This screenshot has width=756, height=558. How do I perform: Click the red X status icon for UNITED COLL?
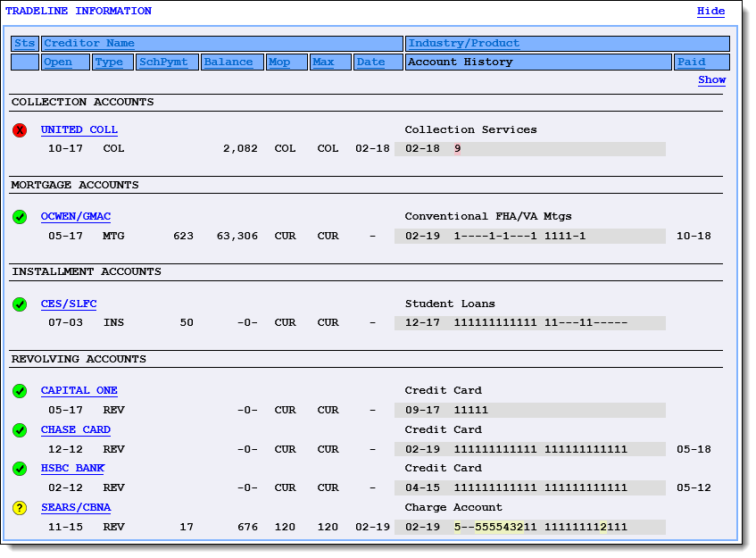tap(20, 130)
